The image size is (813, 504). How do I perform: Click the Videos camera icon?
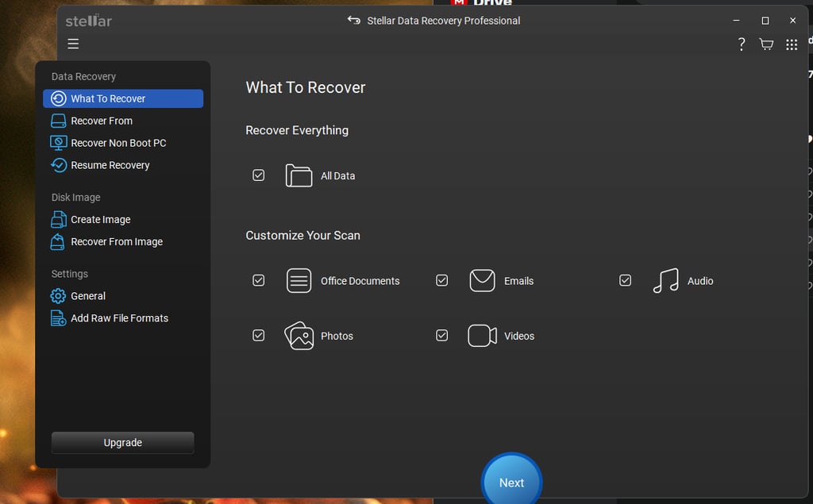[482, 336]
